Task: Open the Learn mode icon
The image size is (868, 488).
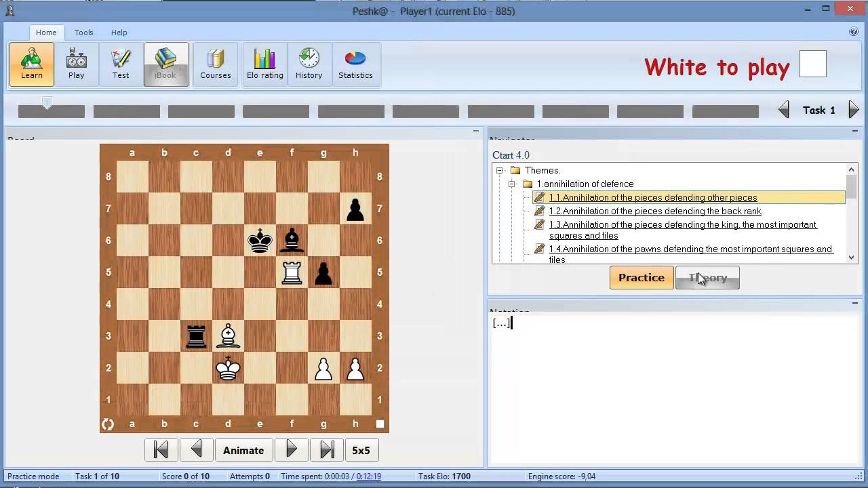Action: tap(32, 64)
